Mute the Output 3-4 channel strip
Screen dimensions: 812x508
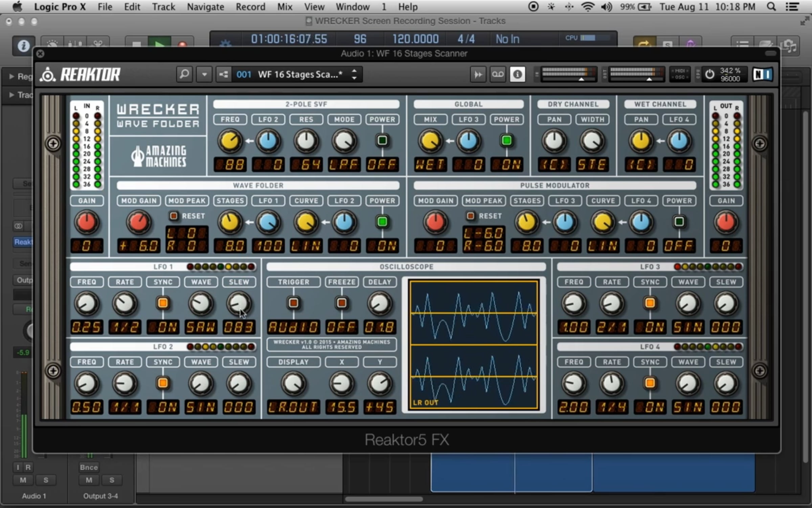89,480
